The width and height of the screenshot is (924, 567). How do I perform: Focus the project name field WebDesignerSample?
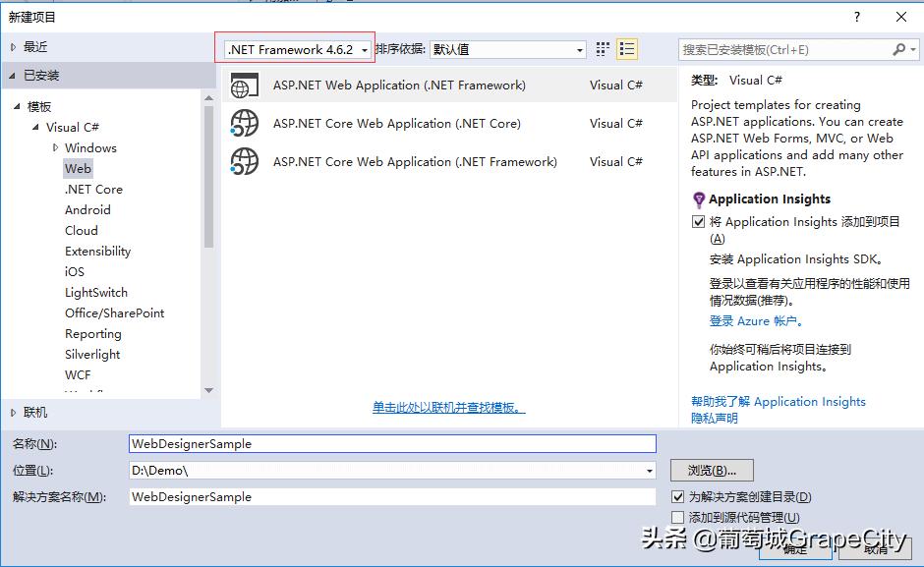coord(392,444)
